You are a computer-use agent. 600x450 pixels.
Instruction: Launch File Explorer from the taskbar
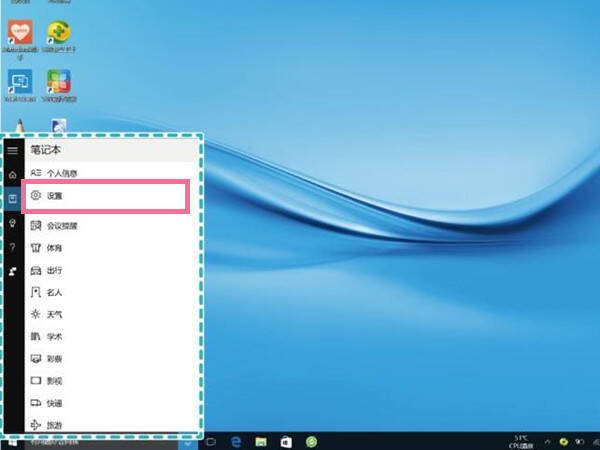coord(261,442)
